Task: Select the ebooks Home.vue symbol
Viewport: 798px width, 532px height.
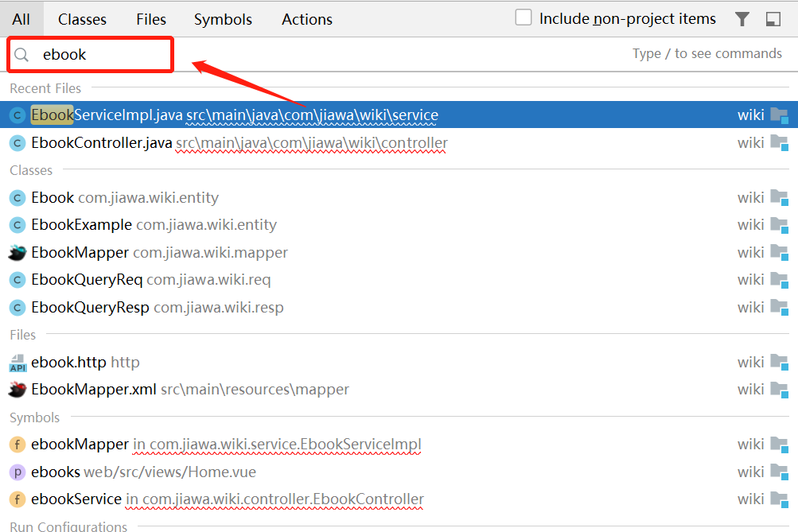Action: (x=399, y=472)
